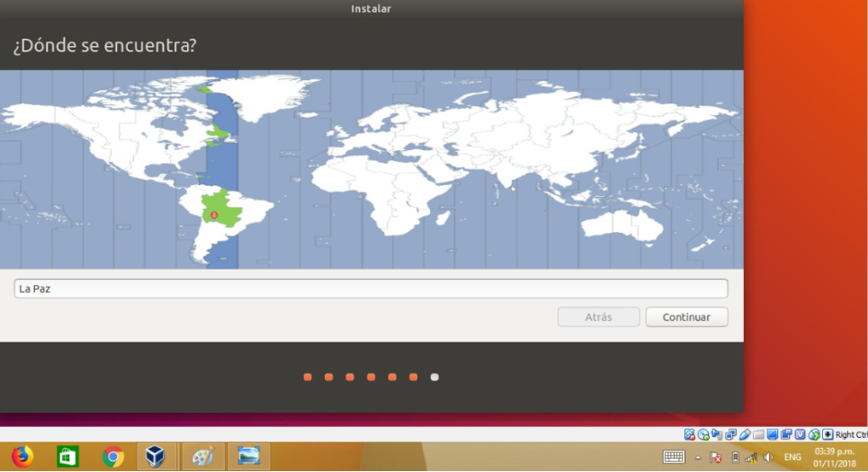Click the red location pin on Bolivia

point(214,216)
